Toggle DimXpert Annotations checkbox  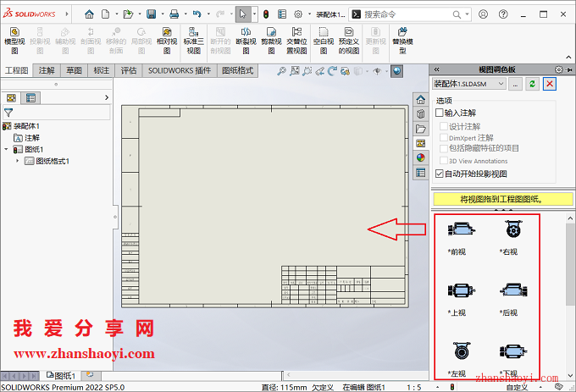(x=444, y=138)
